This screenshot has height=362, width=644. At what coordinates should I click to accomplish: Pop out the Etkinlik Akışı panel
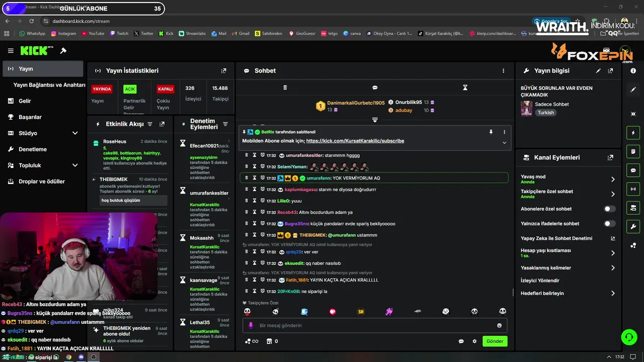click(162, 124)
